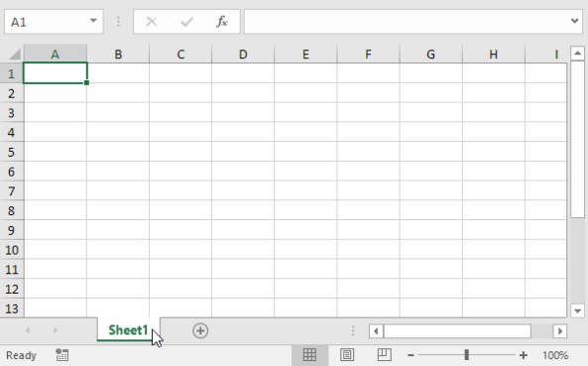Click the zoom slider handle
This screenshot has height=366, width=588.
(466, 355)
